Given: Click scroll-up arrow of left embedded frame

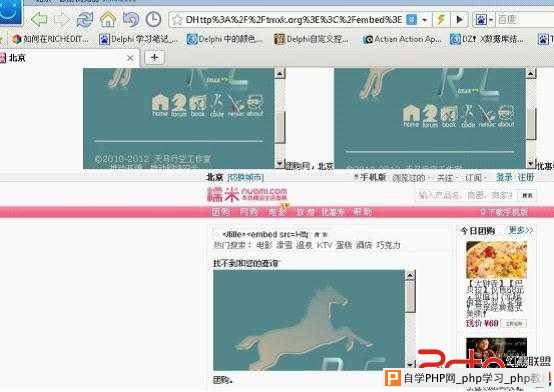Looking at the screenshot, I should [280, 74].
